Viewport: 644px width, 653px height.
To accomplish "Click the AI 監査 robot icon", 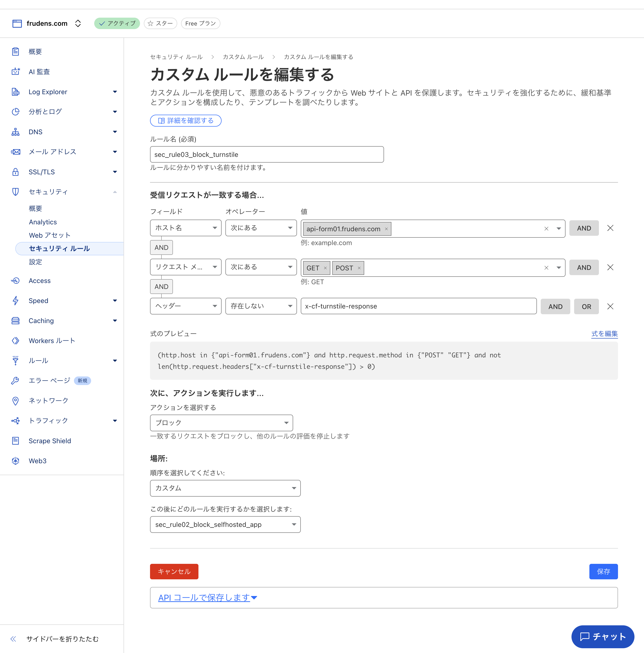I will pos(16,72).
